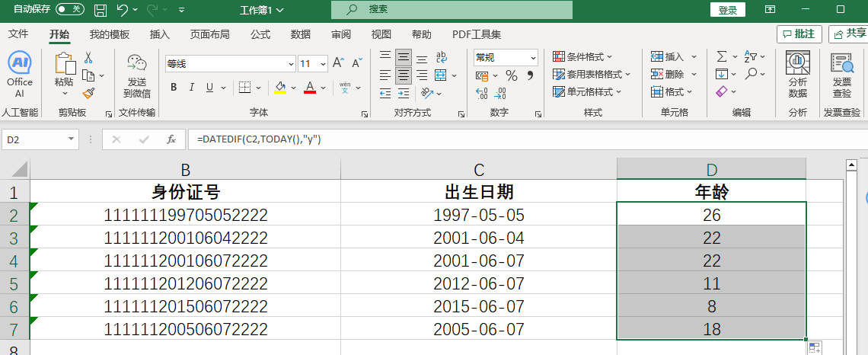This screenshot has width=868, height=355.
Task: Open the Auto Fill Options icon
Action: (814, 348)
